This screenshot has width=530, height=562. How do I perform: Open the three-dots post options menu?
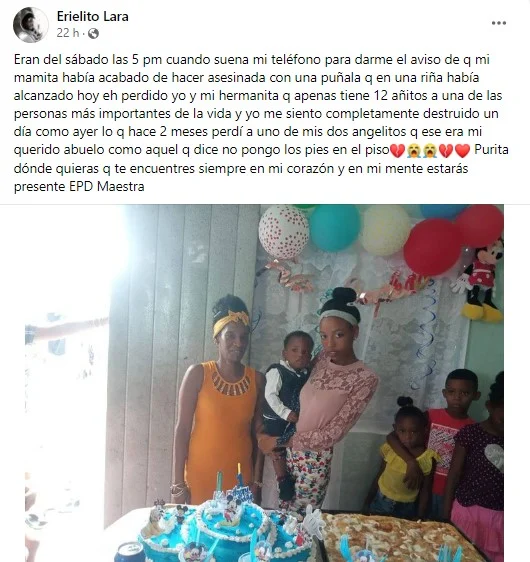(498, 23)
